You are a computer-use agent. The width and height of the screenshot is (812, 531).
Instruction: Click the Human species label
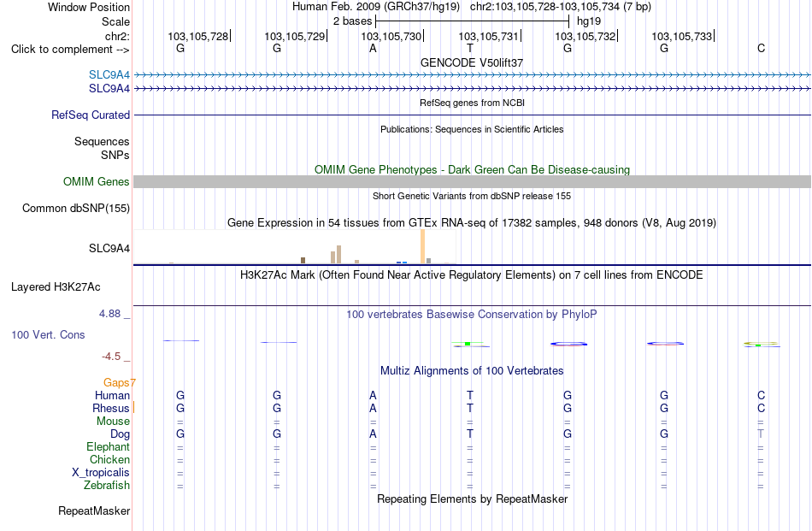tap(112, 395)
